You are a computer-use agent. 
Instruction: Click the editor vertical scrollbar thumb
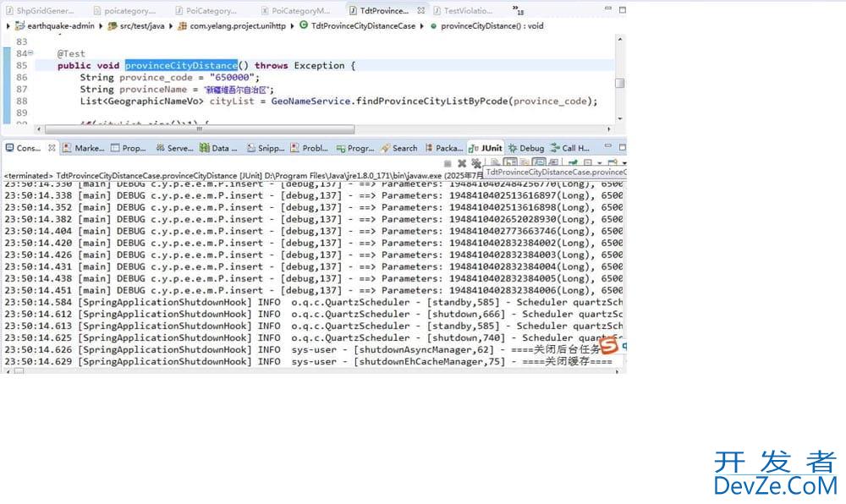pos(619,83)
